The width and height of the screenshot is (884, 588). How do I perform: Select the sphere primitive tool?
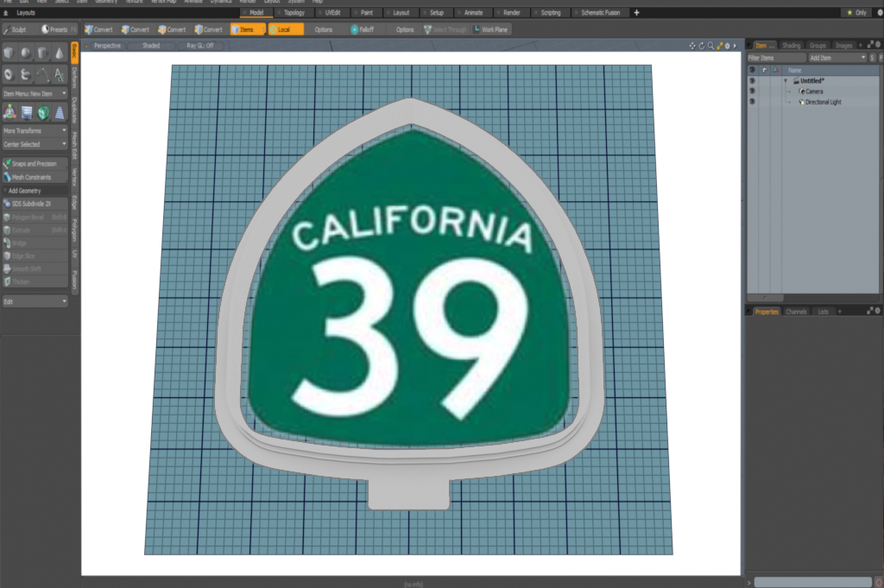click(26, 53)
